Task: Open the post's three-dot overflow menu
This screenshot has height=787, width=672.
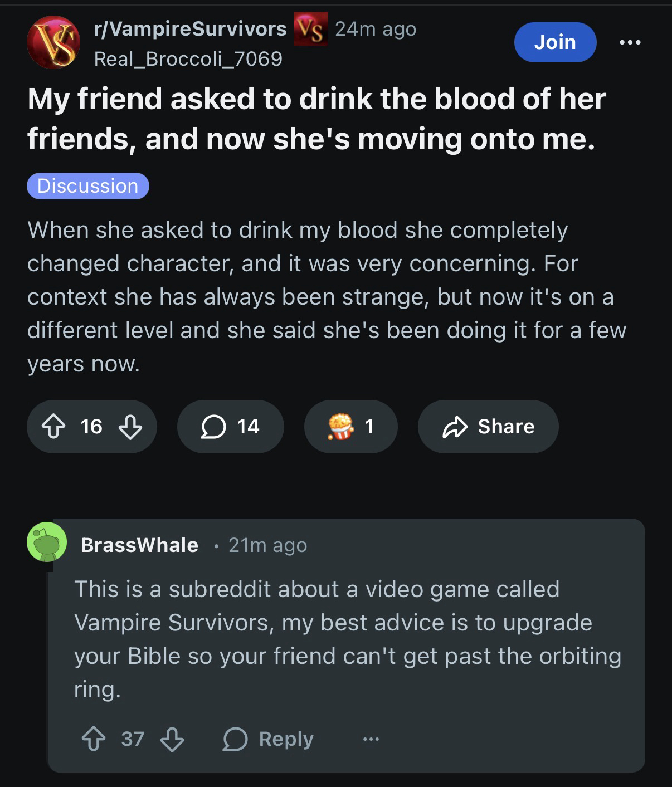Action: pyautogui.click(x=630, y=42)
